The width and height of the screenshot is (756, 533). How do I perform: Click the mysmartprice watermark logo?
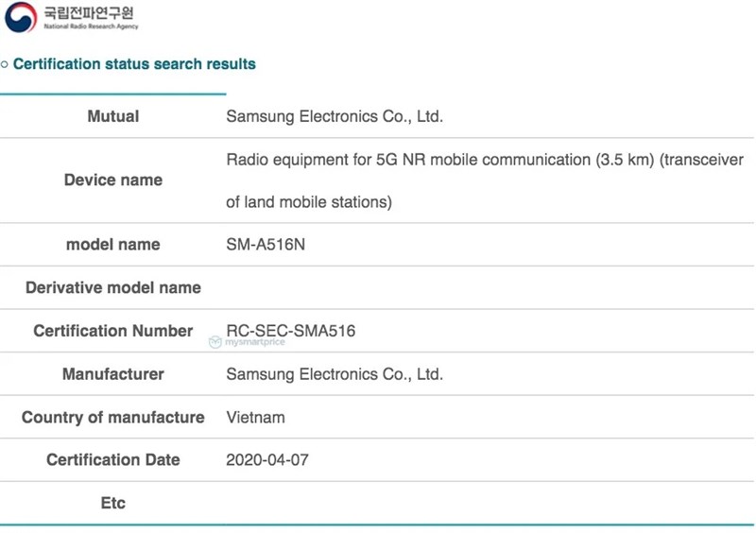247,344
